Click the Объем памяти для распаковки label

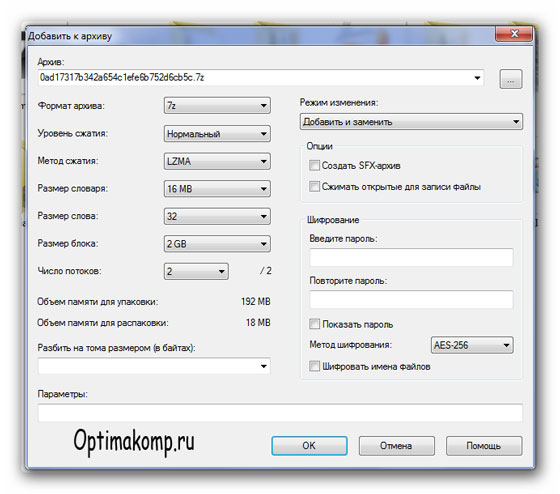click(103, 323)
